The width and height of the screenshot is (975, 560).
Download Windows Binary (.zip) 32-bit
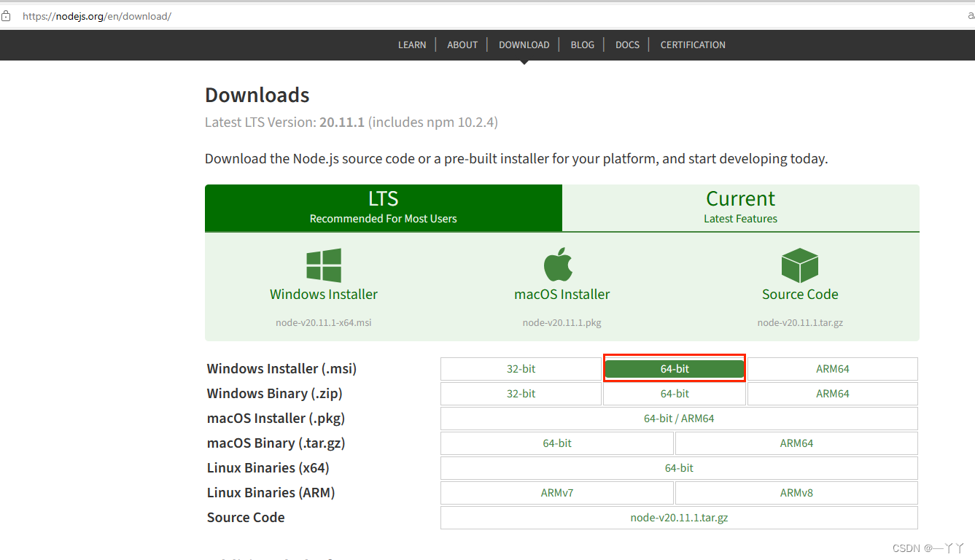click(521, 394)
